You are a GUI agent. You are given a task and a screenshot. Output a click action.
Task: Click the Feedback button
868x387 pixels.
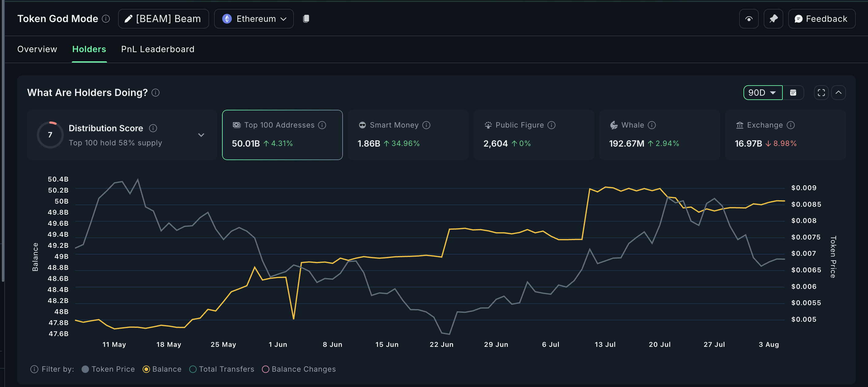(821, 18)
